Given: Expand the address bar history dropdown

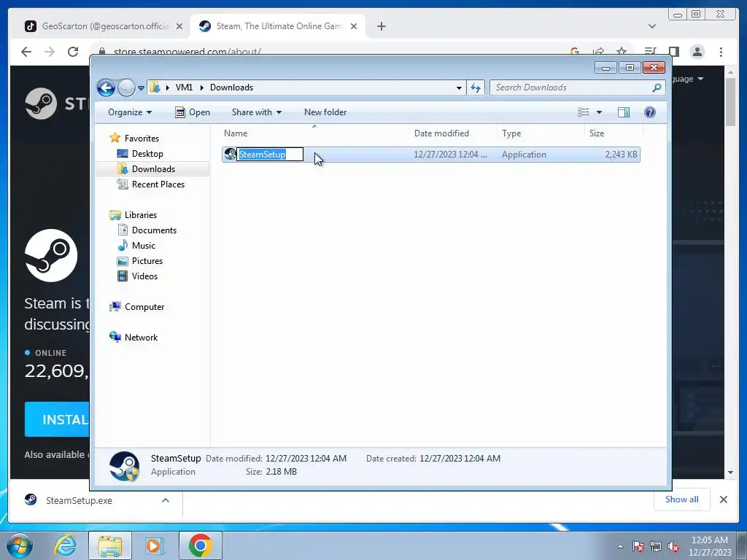Looking at the screenshot, I should tap(459, 87).
